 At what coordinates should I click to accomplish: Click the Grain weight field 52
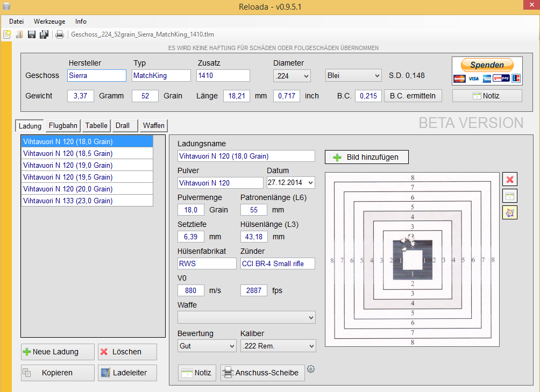145,96
